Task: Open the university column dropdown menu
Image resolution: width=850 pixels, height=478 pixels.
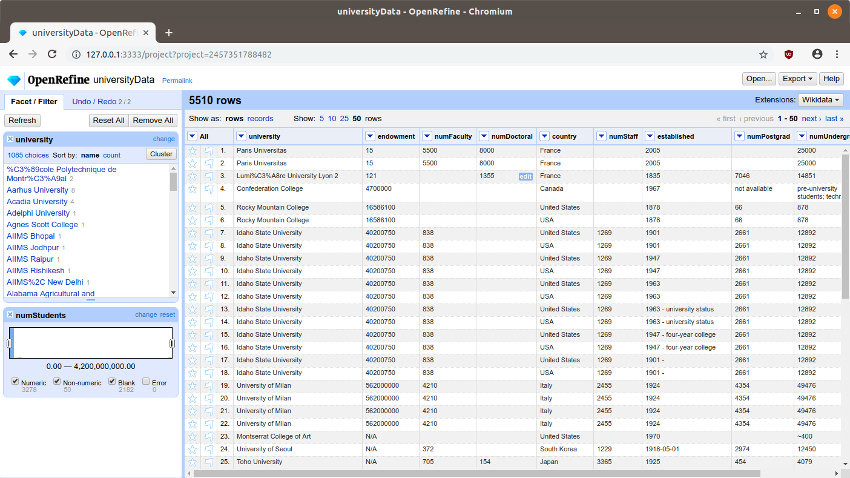Action: 241,136
